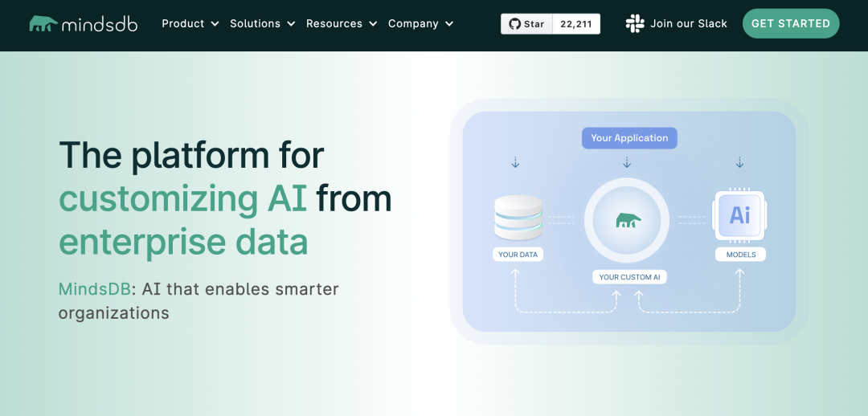Open the Company menu
Screen dimensions: 868x416
pos(420,24)
